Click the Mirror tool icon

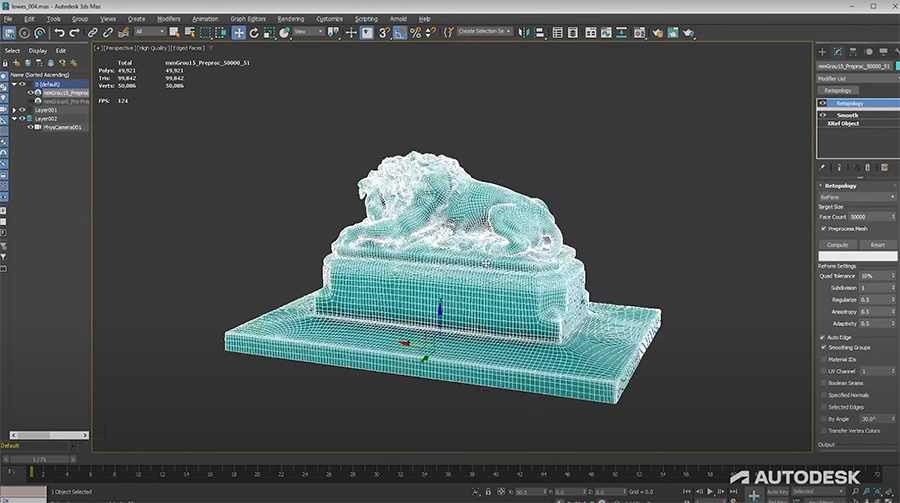524,33
